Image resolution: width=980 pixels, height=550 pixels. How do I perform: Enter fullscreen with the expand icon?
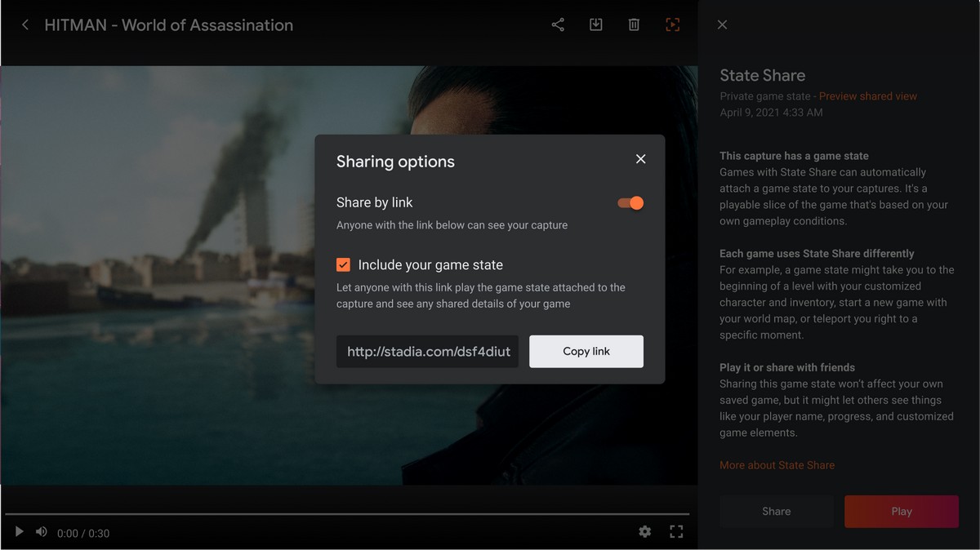(x=676, y=531)
